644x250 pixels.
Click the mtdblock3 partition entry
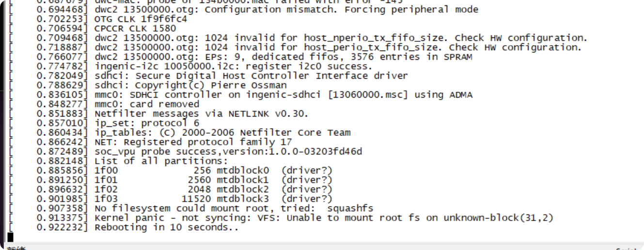tap(171, 199)
